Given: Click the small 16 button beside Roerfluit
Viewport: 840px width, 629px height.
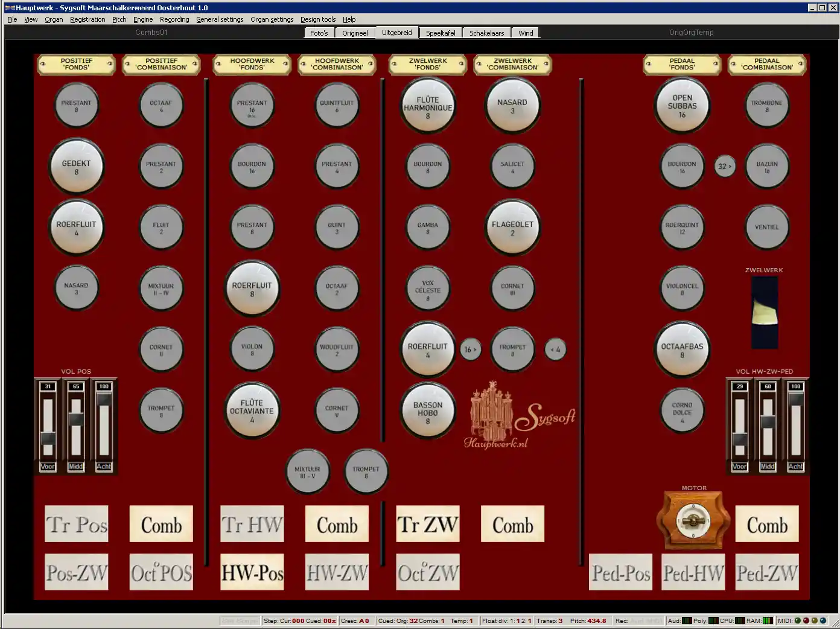Looking at the screenshot, I should click(470, 350).
